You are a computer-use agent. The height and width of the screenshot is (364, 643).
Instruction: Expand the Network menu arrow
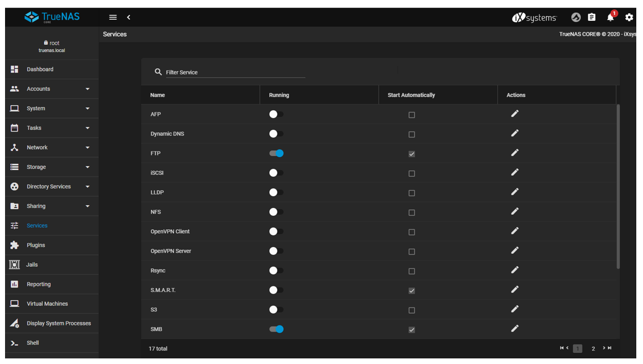[x=87, y=148]
